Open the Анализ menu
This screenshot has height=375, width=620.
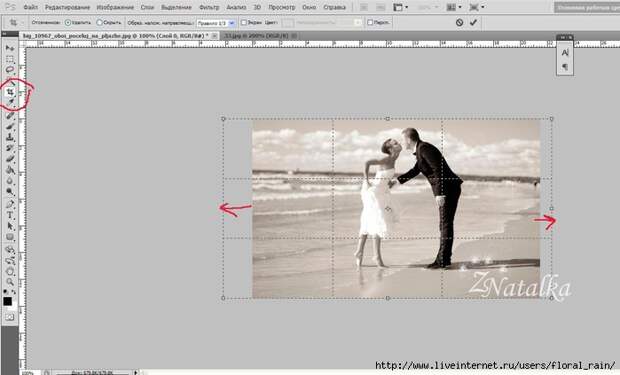click(236, 7)
